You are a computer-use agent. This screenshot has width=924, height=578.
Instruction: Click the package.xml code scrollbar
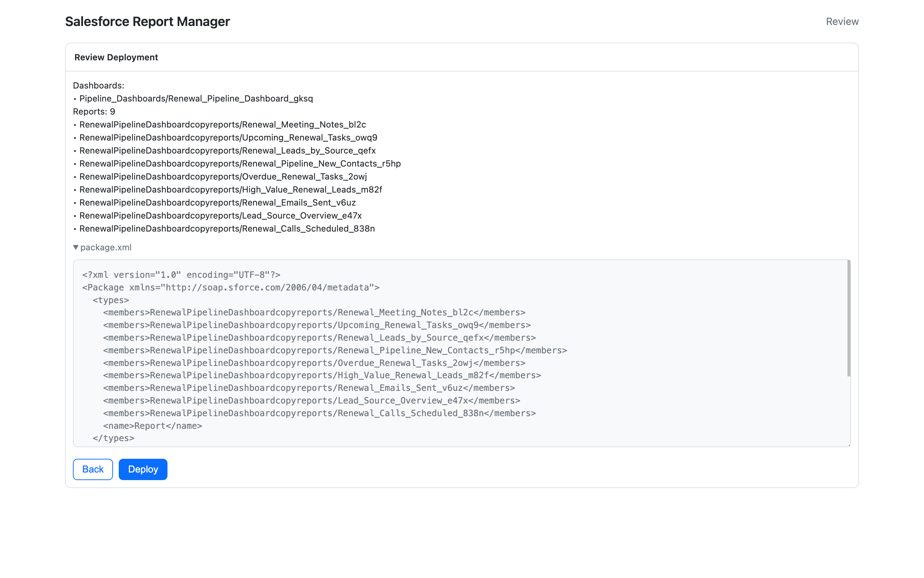coord(849,318)
